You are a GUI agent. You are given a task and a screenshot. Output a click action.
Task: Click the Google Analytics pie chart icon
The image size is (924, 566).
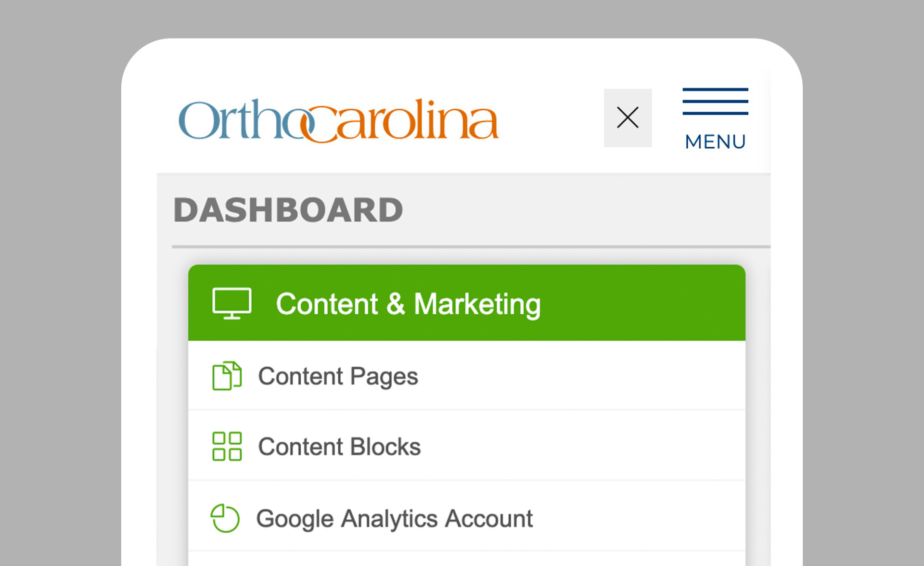point(225,518)
